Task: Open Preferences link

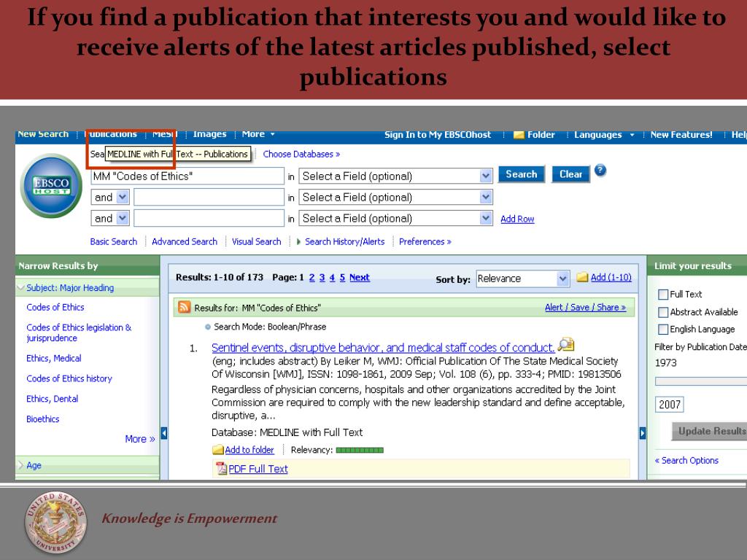Action: pos(425,241)
